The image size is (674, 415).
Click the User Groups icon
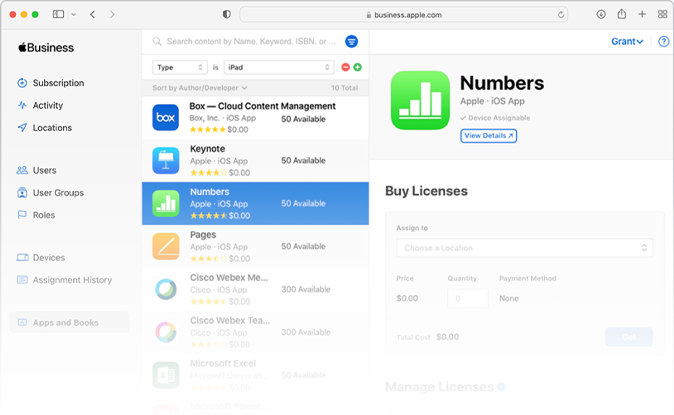[22, 193]
